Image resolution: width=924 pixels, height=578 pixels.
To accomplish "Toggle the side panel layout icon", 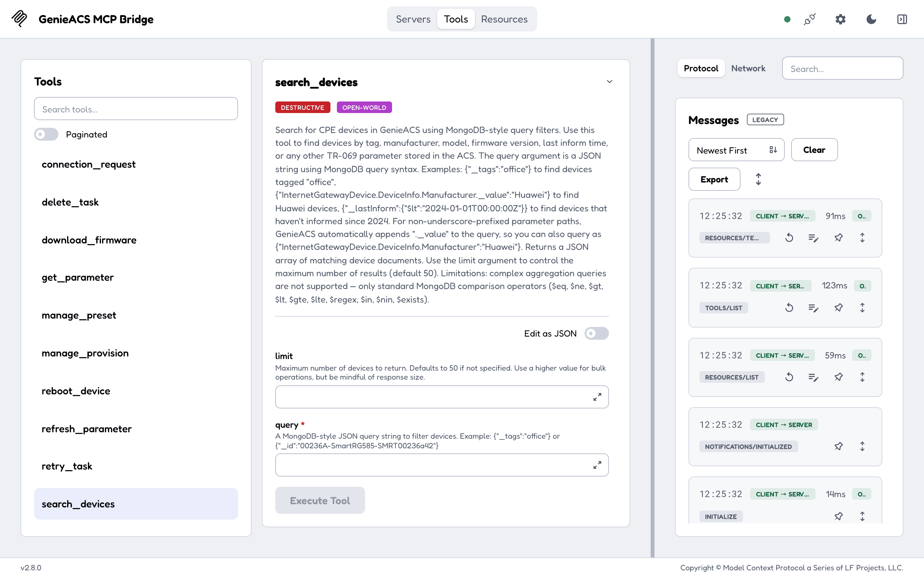I will (x=902, y=19).
